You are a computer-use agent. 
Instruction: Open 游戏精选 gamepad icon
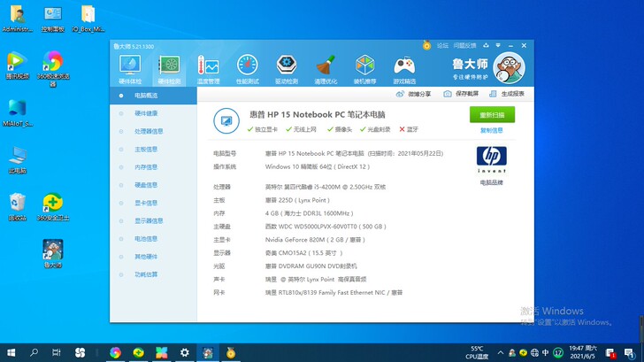[x=404, y=69]
